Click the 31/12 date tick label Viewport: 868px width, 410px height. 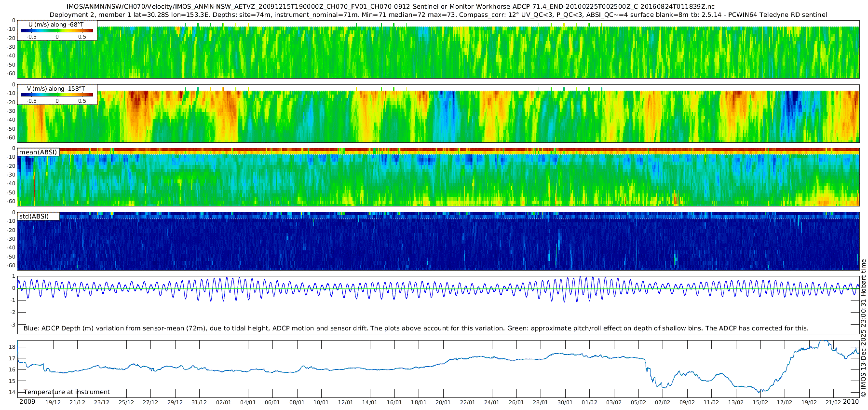199,402
